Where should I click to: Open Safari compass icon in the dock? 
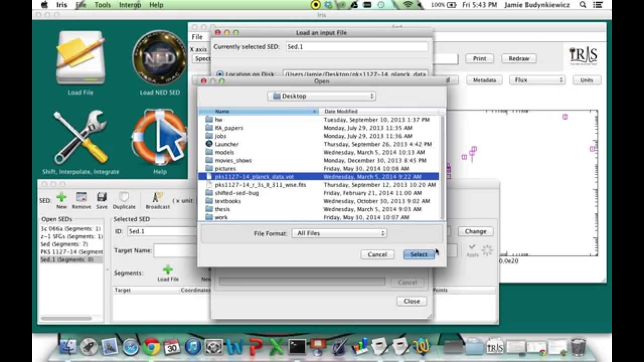(130, 346)
